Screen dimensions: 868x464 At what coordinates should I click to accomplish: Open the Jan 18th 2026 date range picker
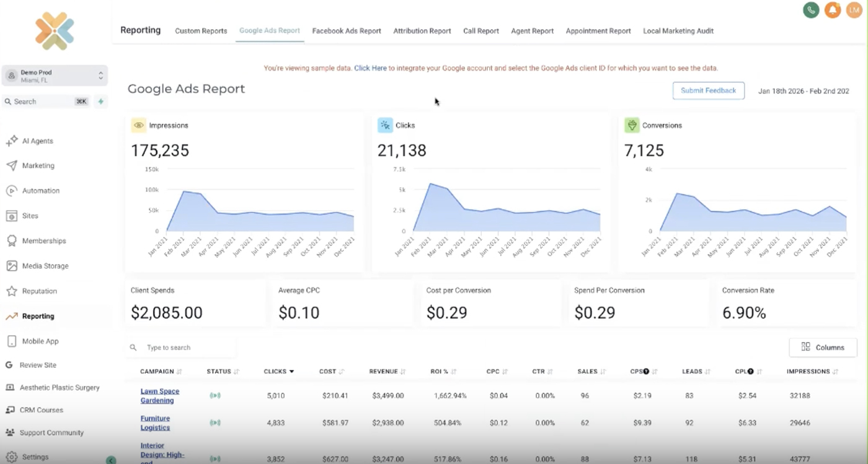click(804, 91)
